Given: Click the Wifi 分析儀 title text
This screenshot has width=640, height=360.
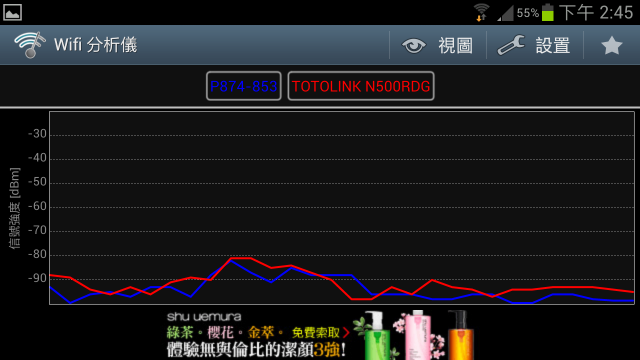Looking at the screenshot, I should pos(96,45).
